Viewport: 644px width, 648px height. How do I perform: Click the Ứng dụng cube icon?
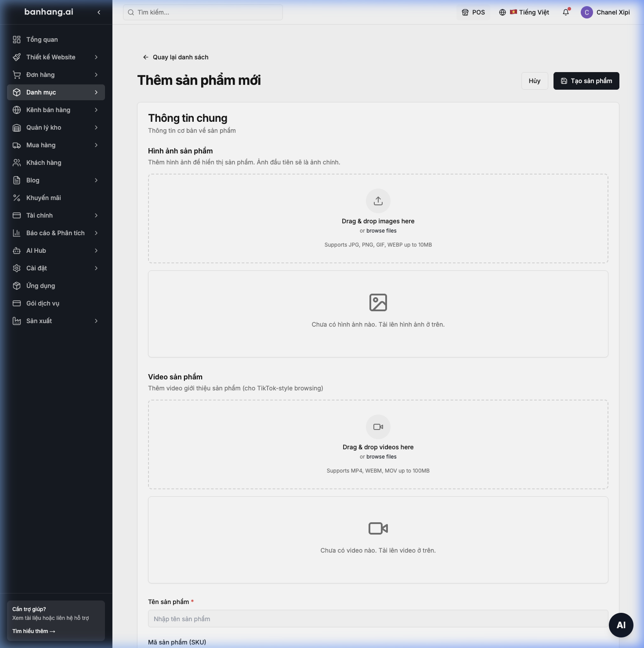coord(17,286)
